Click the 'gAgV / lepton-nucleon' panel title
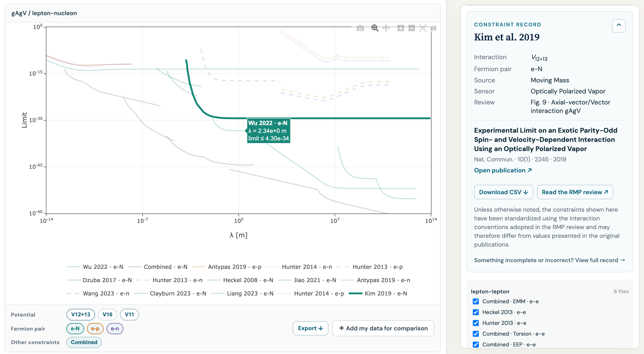This screenshot has height=354, width=644. click(x=44, y=13)
